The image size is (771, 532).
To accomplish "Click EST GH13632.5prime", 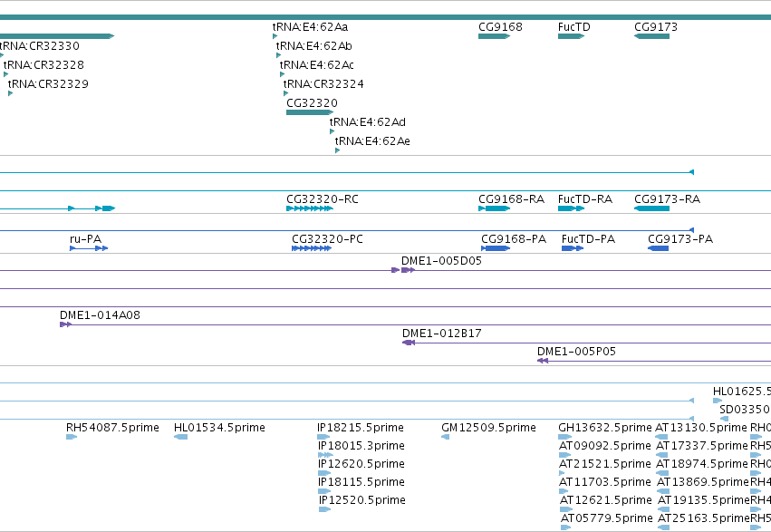I will [565, 437].
